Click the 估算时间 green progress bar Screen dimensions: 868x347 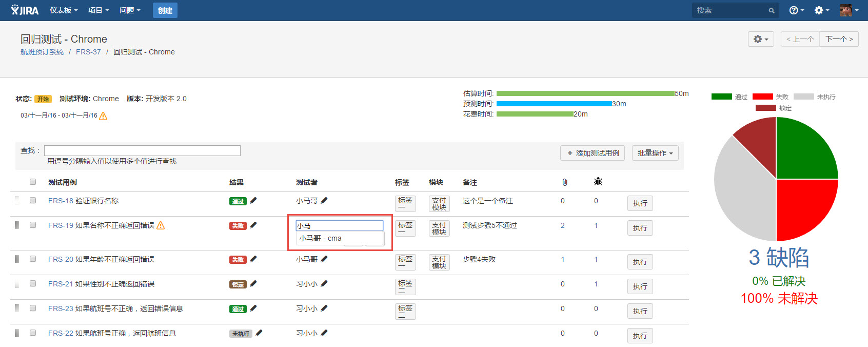click(585, 93)
